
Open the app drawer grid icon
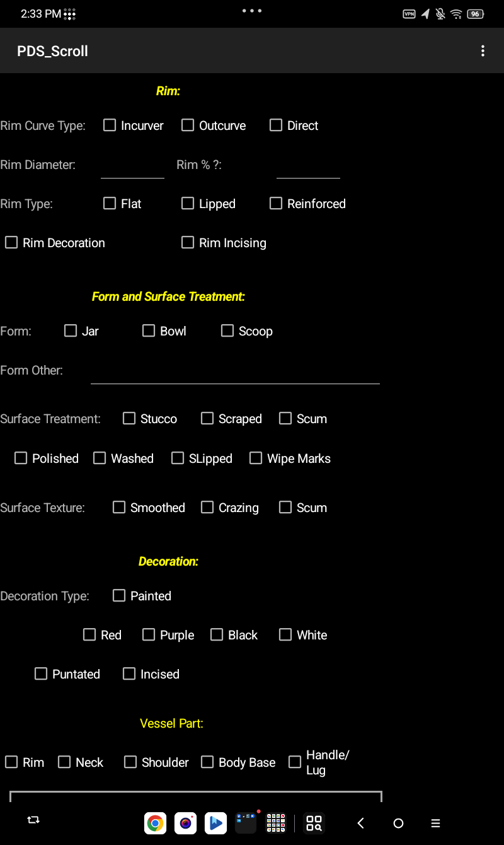pos(276,823)
